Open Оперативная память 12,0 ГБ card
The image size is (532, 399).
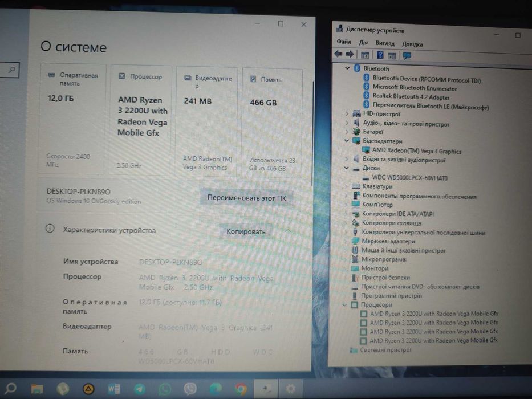(x=73, y=119)
